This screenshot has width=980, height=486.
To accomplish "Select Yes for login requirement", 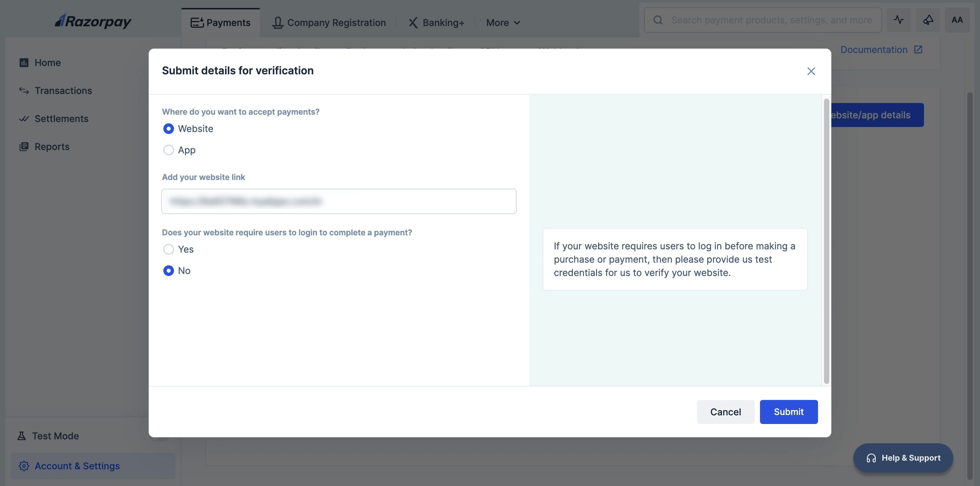I will tap(169, 249).
